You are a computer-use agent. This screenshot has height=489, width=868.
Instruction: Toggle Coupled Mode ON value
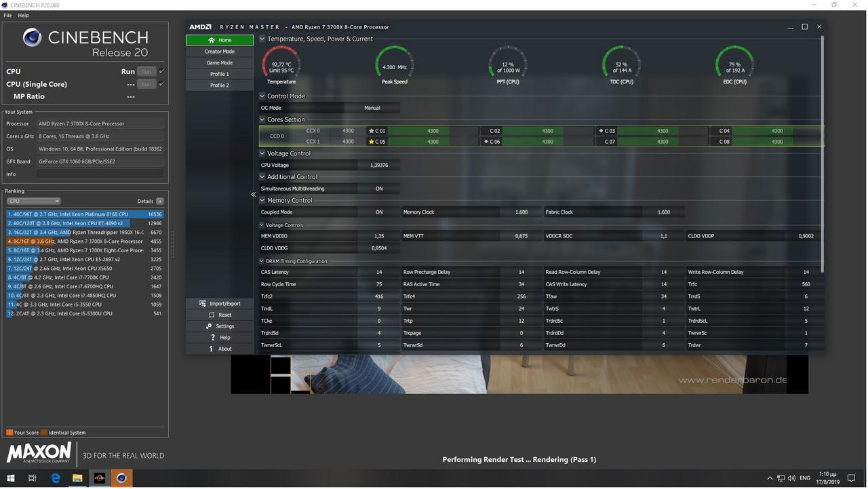coord(379,212)
